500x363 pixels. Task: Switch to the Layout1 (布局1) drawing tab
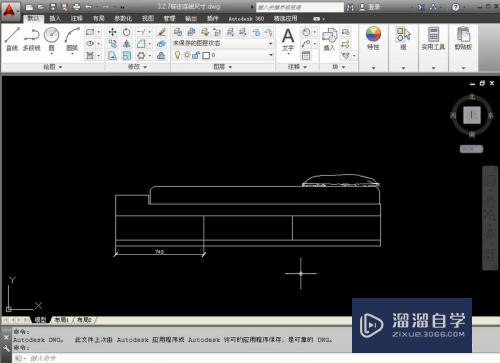tap(61, 320)
